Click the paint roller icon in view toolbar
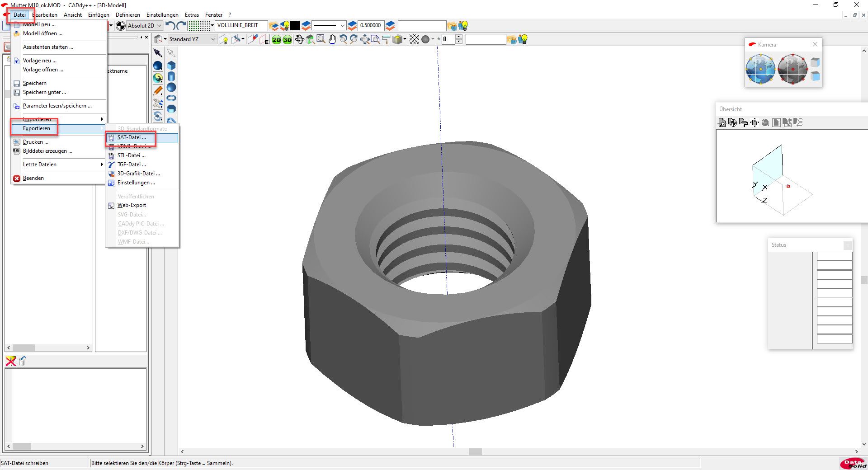This screenshot has width=868, height=470. [x=386, y=40]
